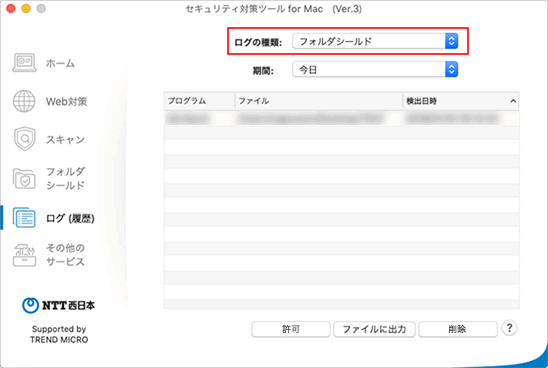Image resolution: width=548 pixels, height=368 pixels.
Task: Select the first blurred log entry row
Action: pos(341,118)
